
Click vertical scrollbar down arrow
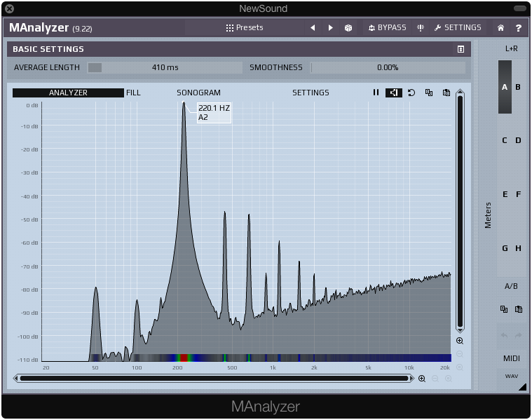460,330
